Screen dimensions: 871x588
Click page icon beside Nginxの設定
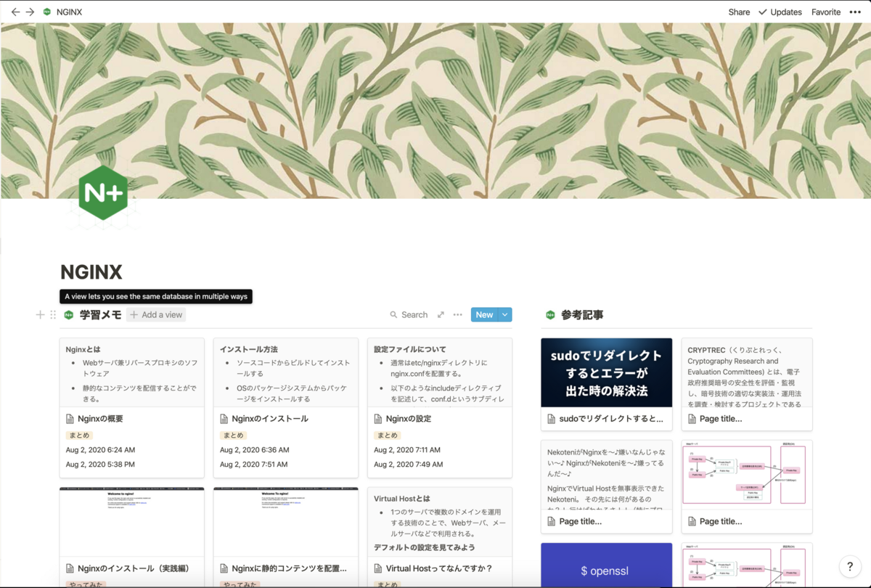pyautogui.click(x=378, y=419)
